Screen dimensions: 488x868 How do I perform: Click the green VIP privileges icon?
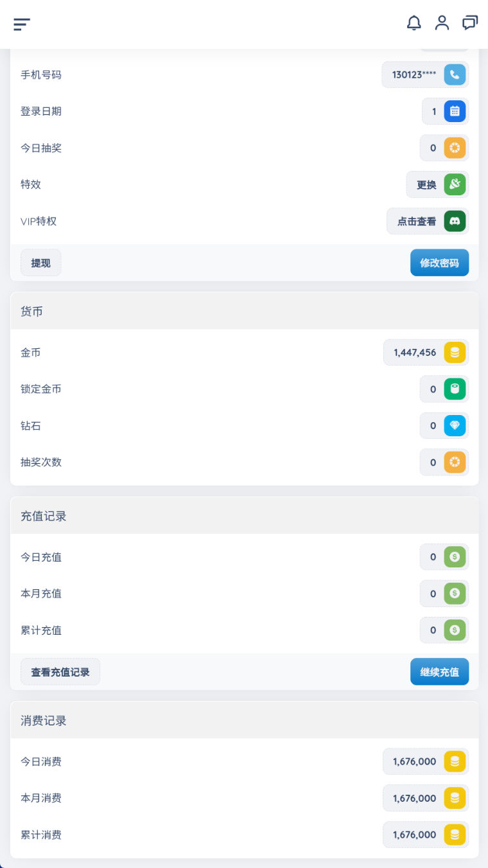(x=455, y=221)
